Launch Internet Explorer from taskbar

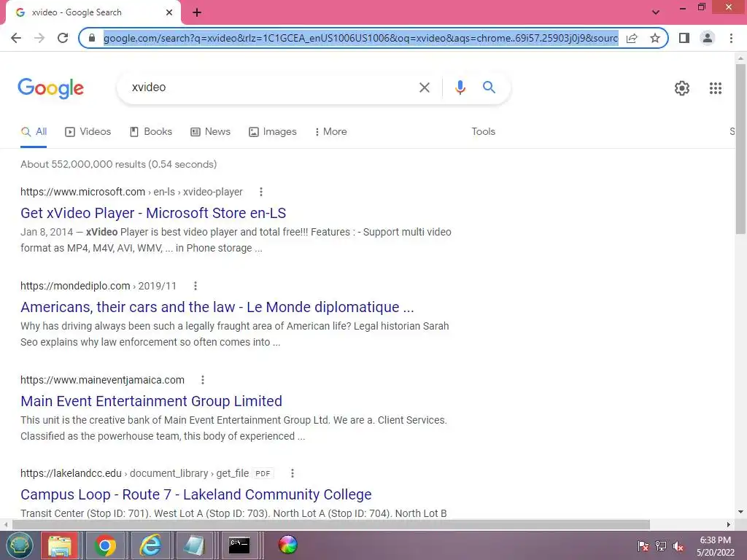click(150, 545)
